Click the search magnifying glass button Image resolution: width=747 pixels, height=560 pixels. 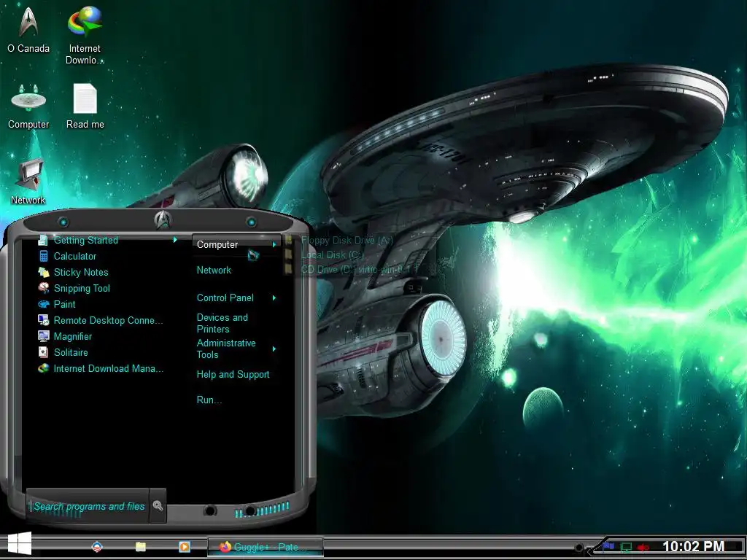click(158, 506)
